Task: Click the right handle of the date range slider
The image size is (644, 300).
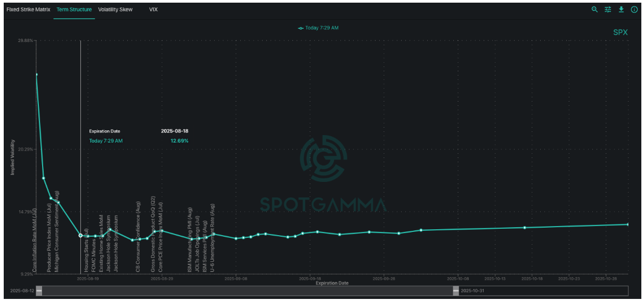Action: [455, 291]
